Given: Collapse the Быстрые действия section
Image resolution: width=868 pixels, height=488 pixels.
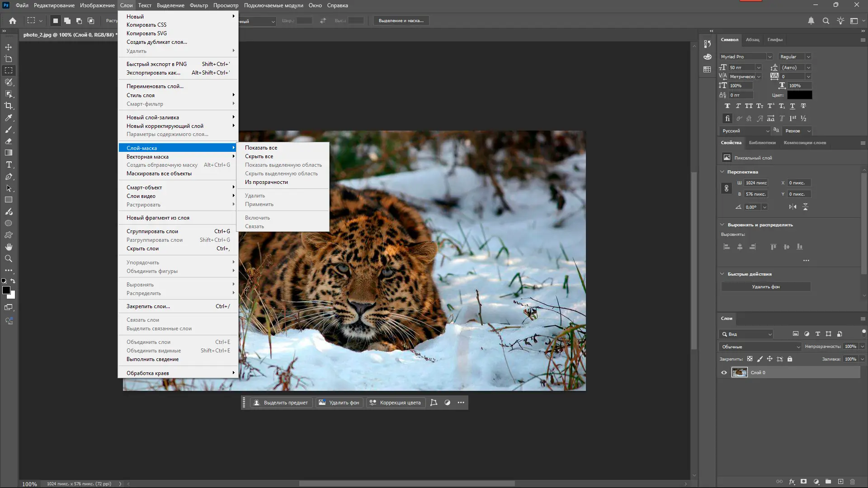Looking at the screenshot, I should coord(722,274).
